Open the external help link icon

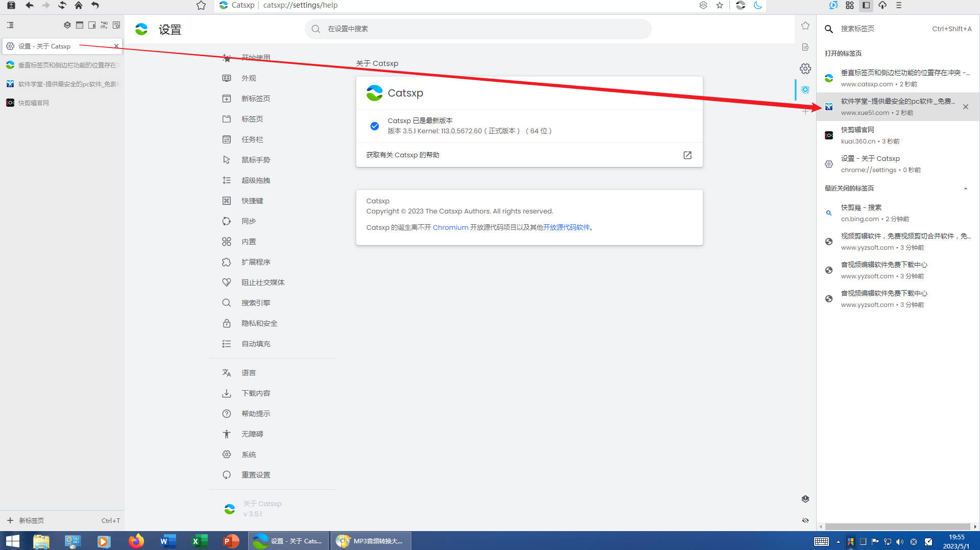point(688,155)
